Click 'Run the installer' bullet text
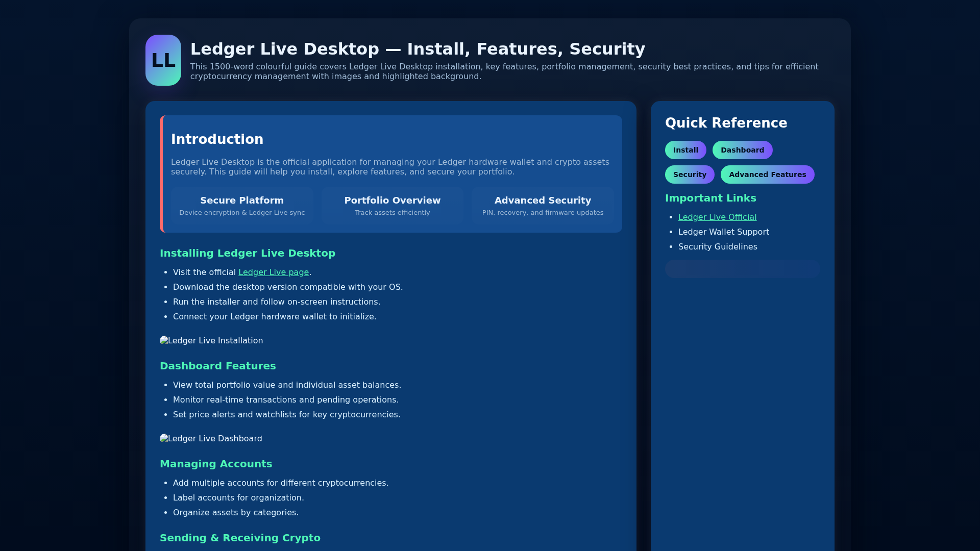980x551 pixels. click(277, 302)
